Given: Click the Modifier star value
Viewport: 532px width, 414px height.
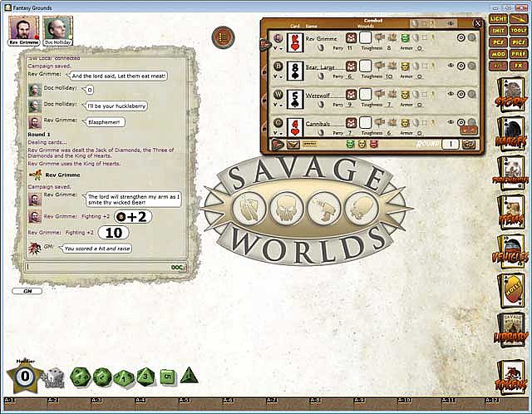Looking at the screenshot, I should (x=25, y=377).
